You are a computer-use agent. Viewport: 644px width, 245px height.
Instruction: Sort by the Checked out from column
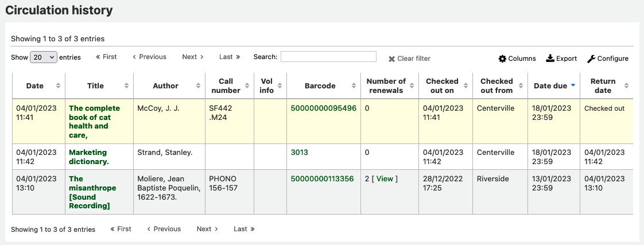[496, 86]
